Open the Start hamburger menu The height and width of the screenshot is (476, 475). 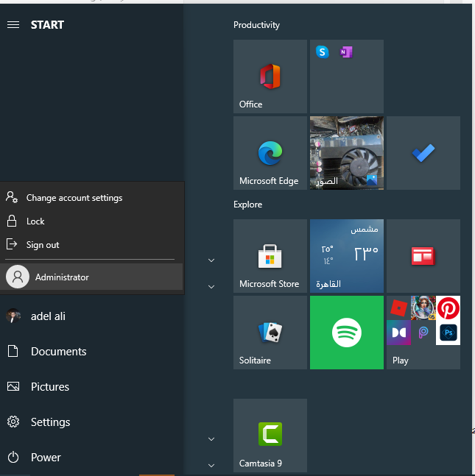[x=13, y=24]
